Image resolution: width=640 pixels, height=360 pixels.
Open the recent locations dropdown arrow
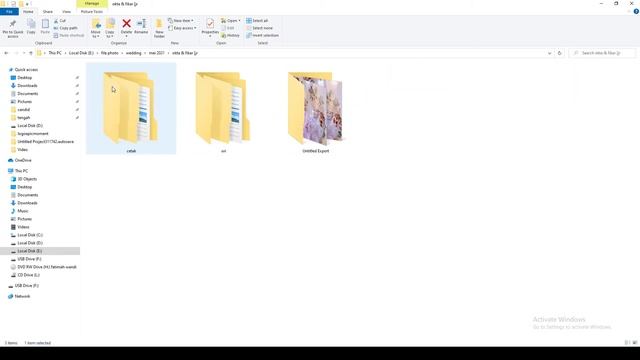[x=24, y=53]
